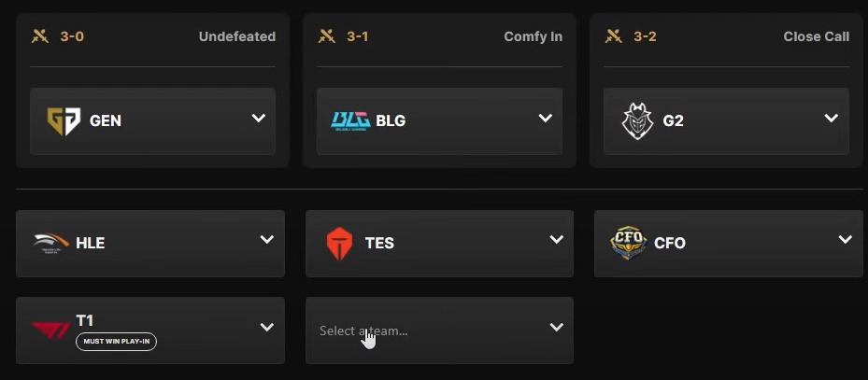Open the empty 'Select a team...' dropdown
The width and height of the screenshot is (868, 380).
pos(439,331)
